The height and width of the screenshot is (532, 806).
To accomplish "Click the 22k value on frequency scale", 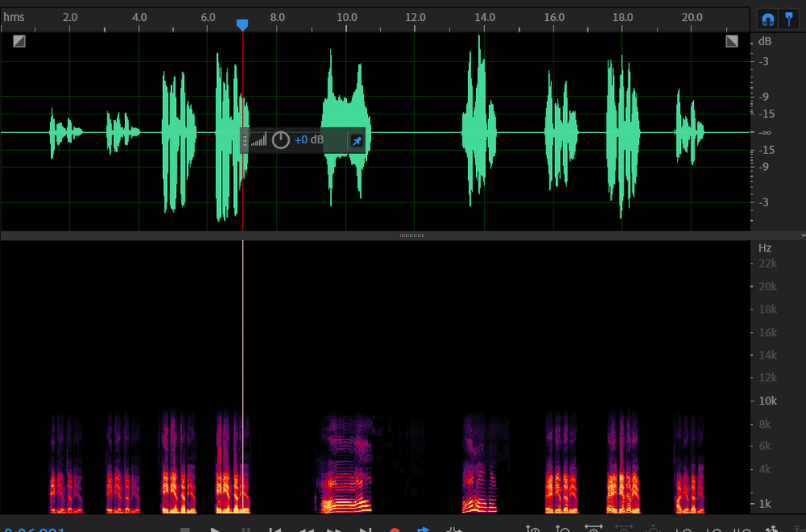I will coord(767,264).
